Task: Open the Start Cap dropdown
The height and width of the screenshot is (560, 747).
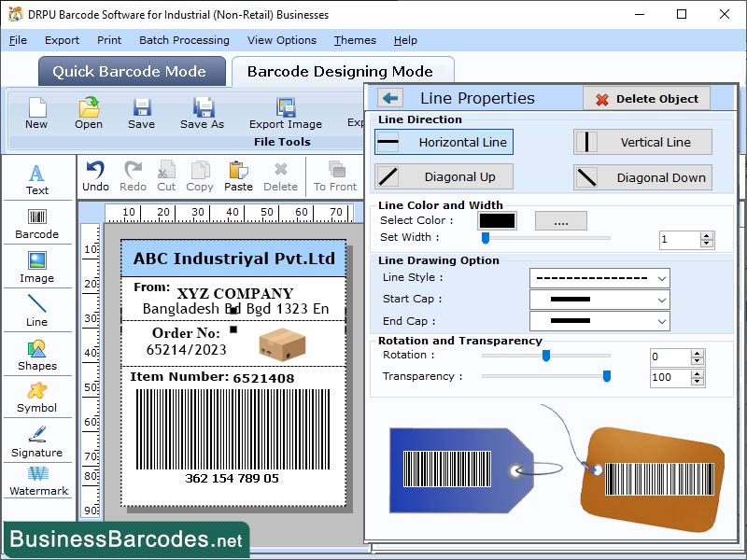Action: [x=662, y=300]
